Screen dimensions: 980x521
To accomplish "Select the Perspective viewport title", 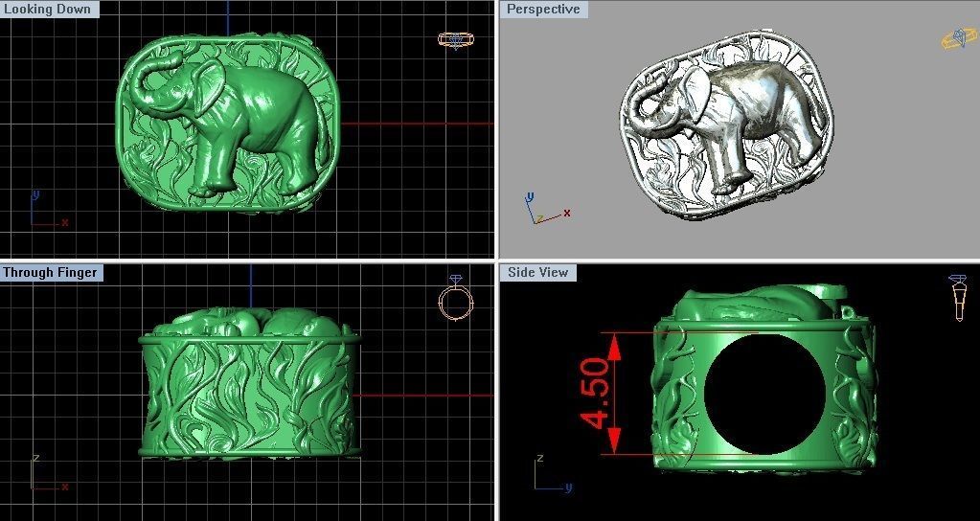I will [x=543, y=9].
